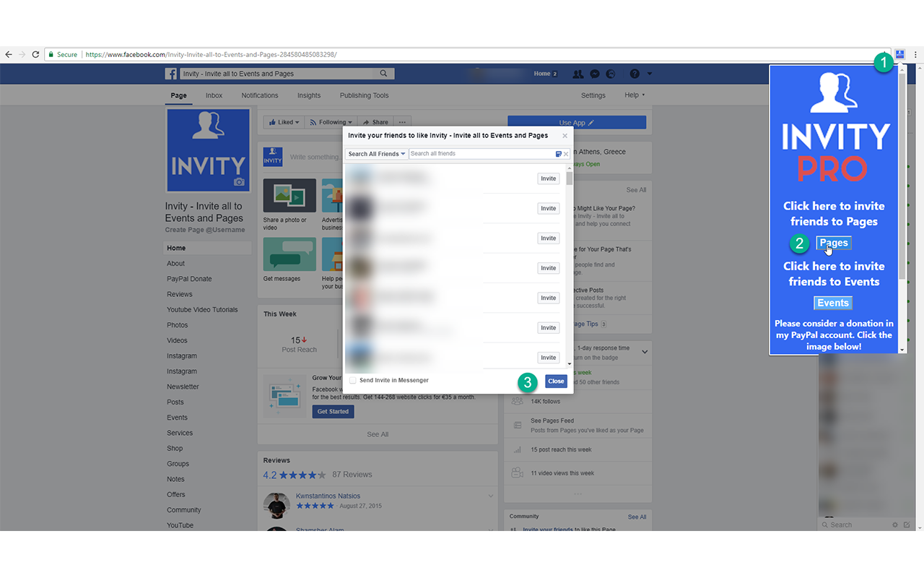Click the Get messages tile
This screenshot has width=924, height=578.
(289, 259)
